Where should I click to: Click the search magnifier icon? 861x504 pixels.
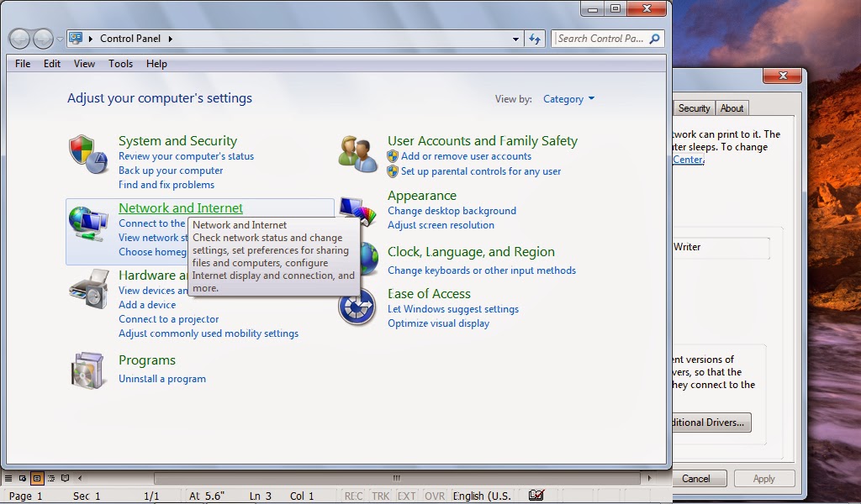click(654, 39)
